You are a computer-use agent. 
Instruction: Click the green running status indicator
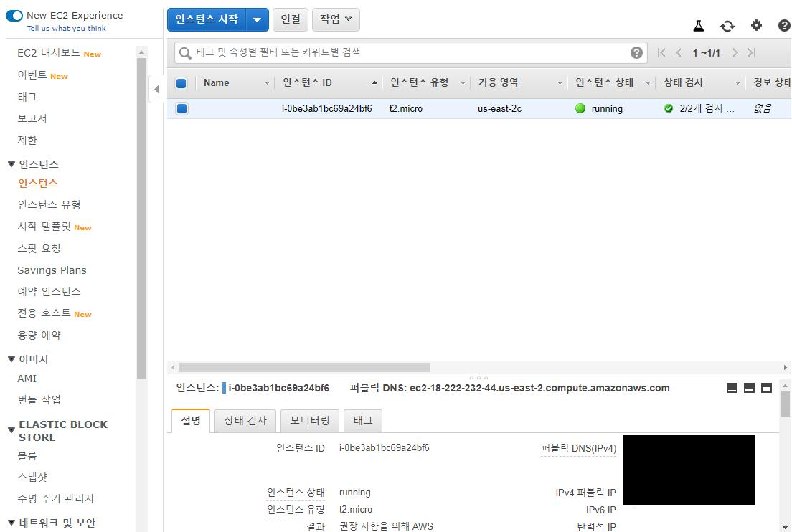580,108
